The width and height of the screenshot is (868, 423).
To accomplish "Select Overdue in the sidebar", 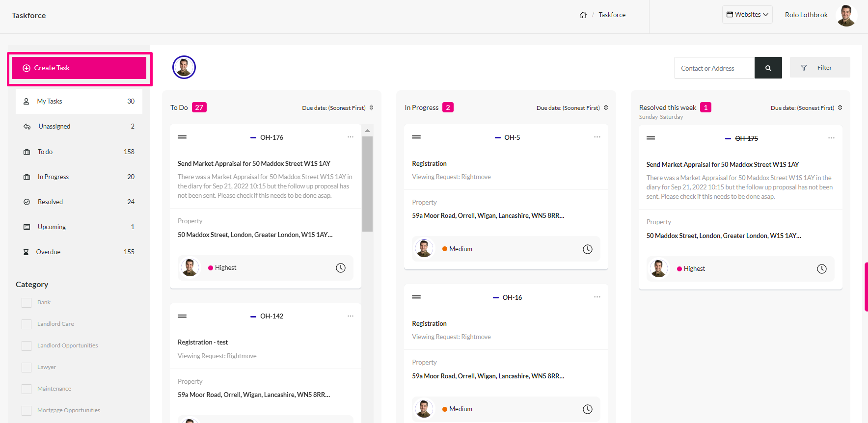I will pos(79,252).
